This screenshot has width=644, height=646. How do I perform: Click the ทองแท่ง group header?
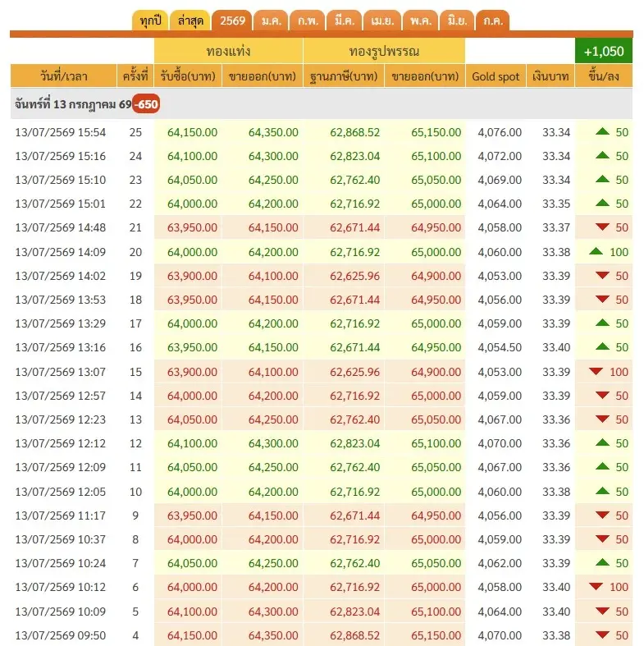tap(229, 51)
